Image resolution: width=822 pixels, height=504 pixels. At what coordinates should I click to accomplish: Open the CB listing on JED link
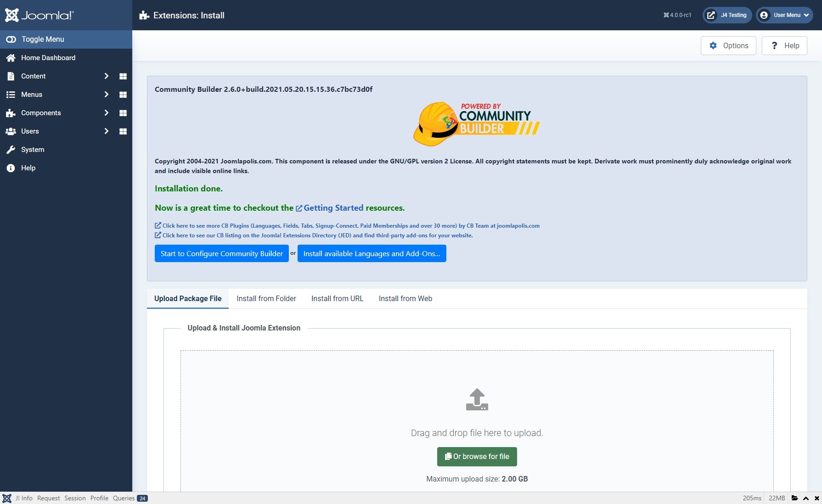[314, 235]
